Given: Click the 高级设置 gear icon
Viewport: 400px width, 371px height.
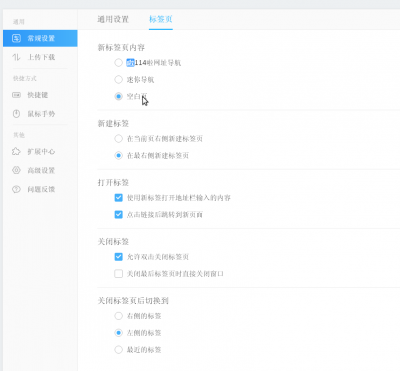Looking at the screenshot, I should coord(16,170).
